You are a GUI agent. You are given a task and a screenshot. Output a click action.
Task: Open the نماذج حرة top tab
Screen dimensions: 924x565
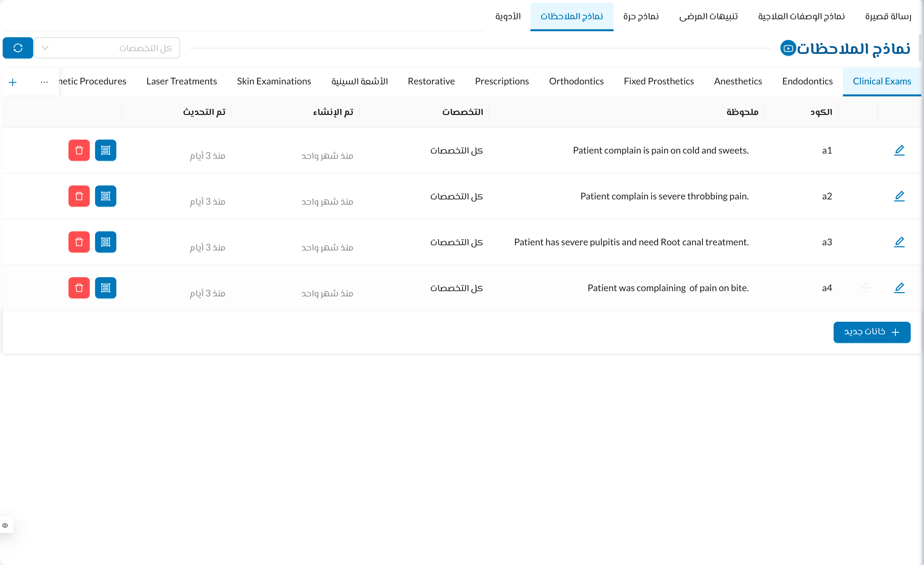point(641,16)
